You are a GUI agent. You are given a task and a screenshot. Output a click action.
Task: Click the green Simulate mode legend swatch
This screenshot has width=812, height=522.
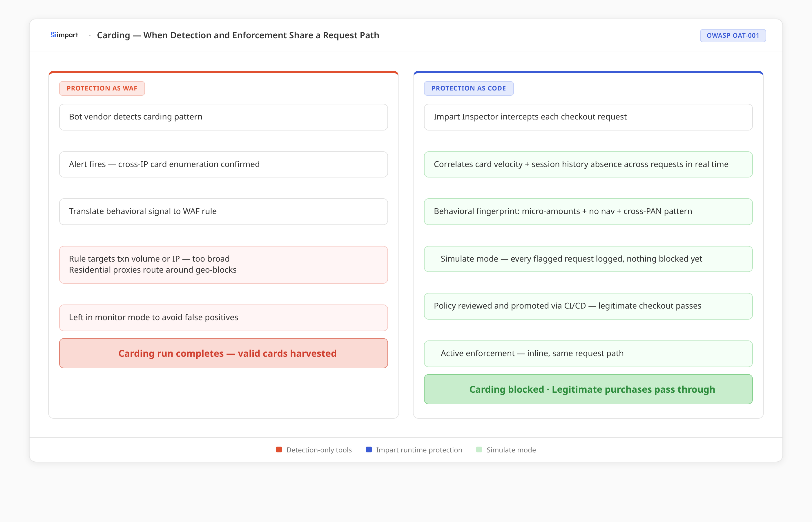click(479, 449)
